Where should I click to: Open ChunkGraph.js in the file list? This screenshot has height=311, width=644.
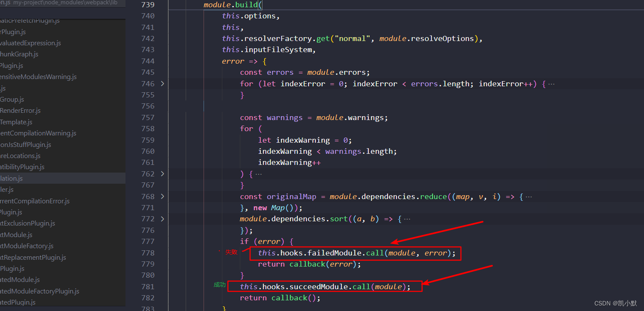pyautogui.click(x=19, y=54)
